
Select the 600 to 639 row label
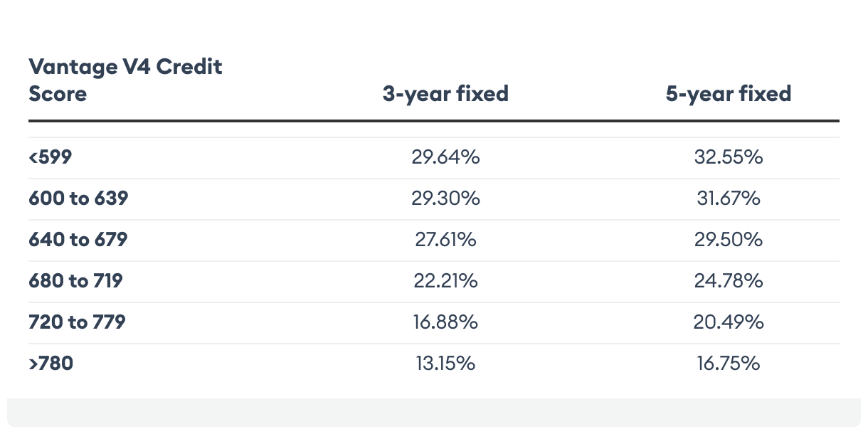78,198
